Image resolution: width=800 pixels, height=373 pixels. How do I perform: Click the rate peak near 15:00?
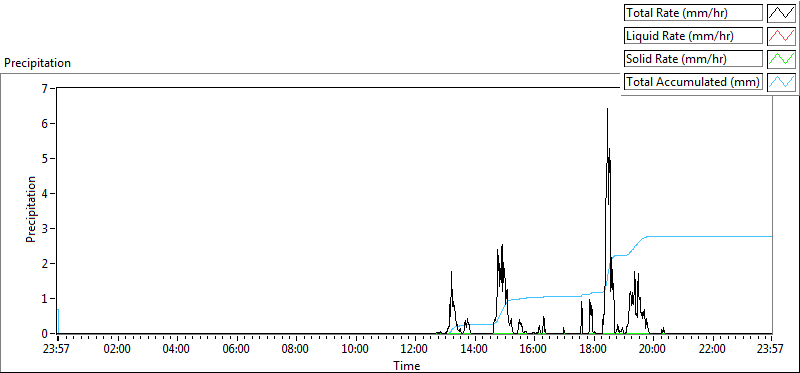(502, 245)
